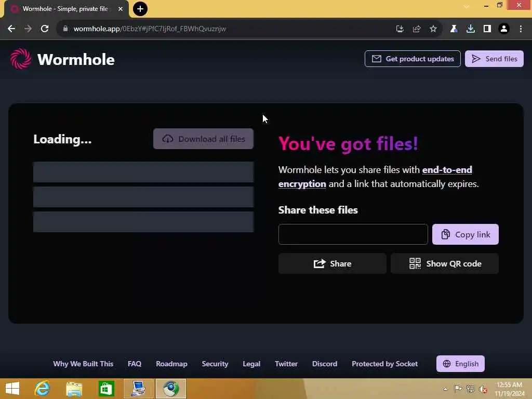Open Why We Built This link
532x399 pixels.
(x=83, y=364)
